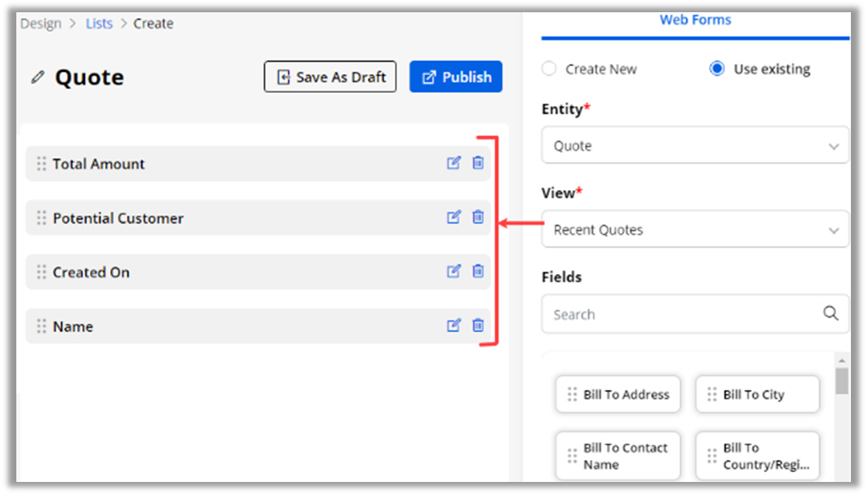Click the Fields panel vertical scrollbar
The image size is (868, 495).
tap(842, 382)
